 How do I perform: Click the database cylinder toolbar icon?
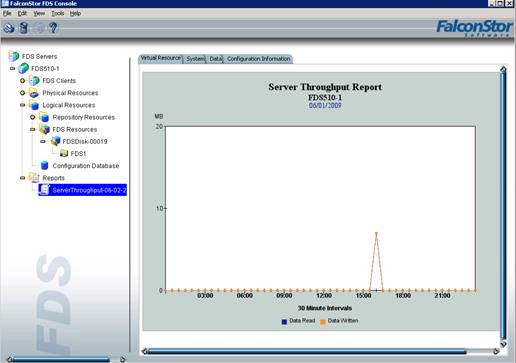pyautogui.click(x=24, y=28)
